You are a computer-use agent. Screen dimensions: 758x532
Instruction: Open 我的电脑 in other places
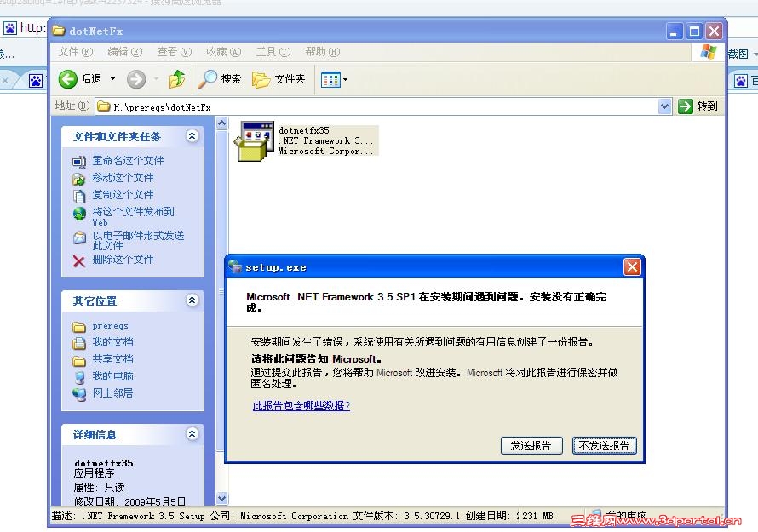(112, 376)
